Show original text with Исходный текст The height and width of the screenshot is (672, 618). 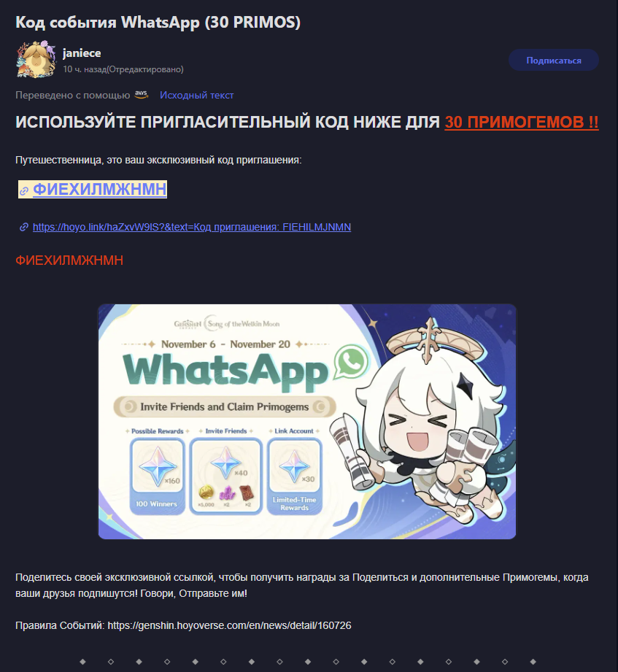[x=197, y=95]
